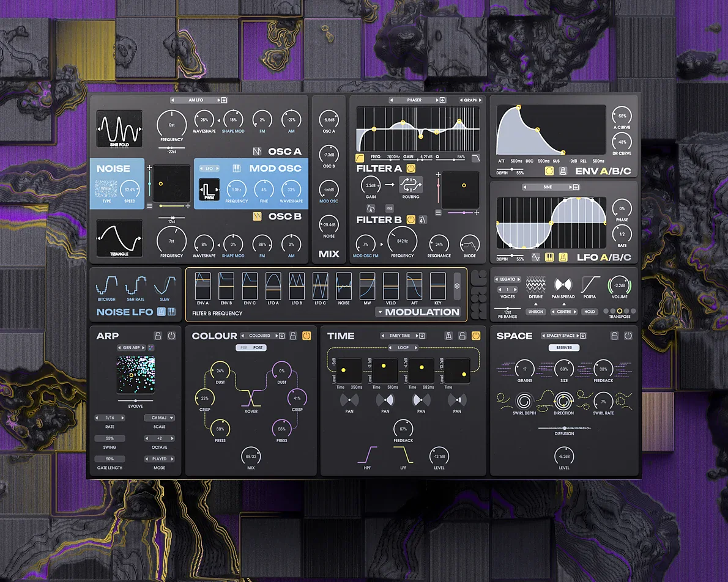Click MOD OSC keyboard tracking icon
Viewport: 728px width, 582px height.
[236, 169]
